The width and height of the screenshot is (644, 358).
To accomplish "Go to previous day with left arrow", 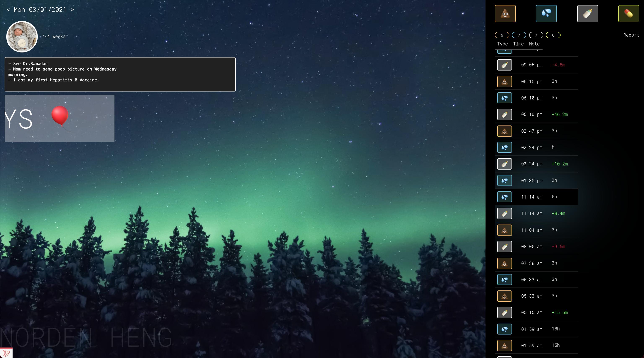I will pos(8,10).
